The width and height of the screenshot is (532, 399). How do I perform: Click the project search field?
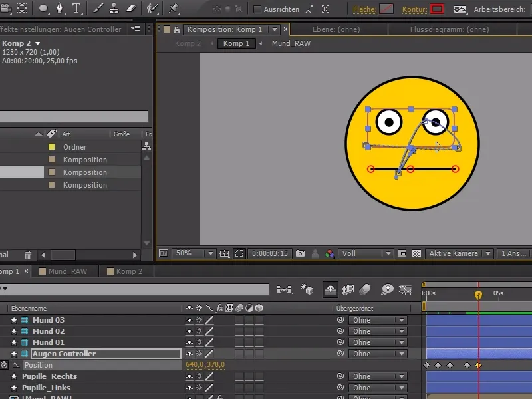(74, 116)
